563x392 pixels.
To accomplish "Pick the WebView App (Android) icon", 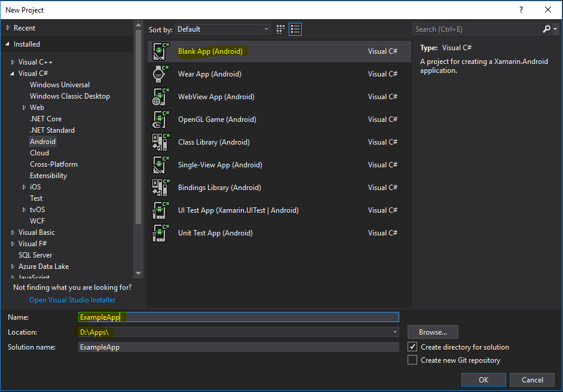I will click(x=161, y=97).
